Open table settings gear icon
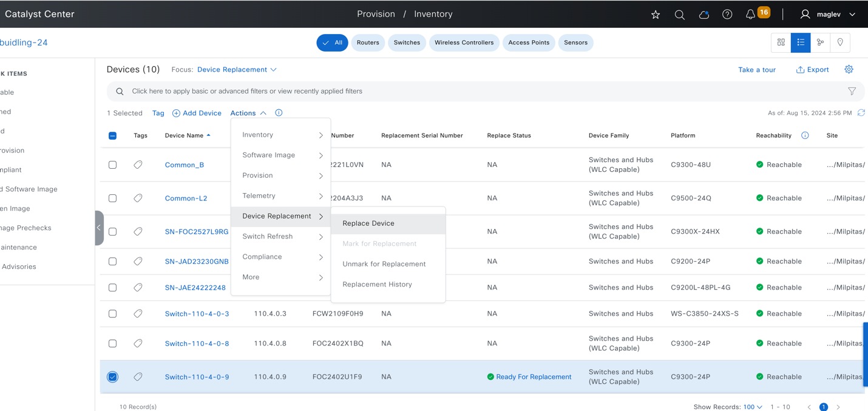Viewport: 868px width, 411px height. coord(849,69)
